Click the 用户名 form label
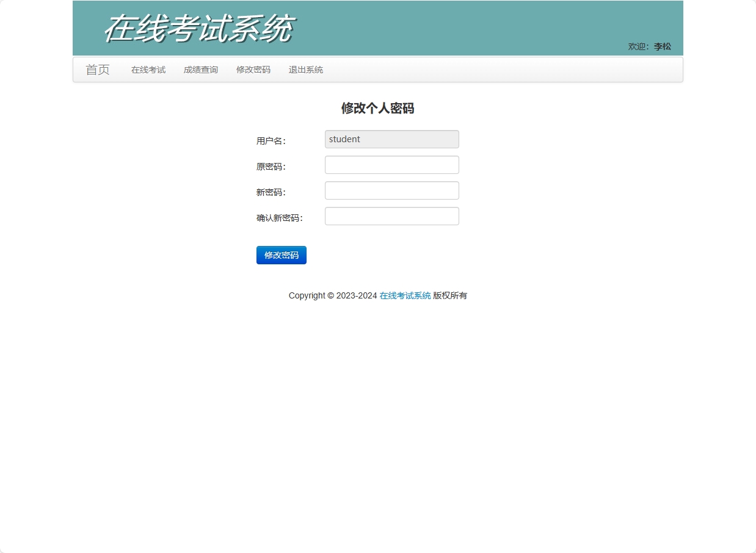Screen dimensions: 756x553 [x=271, y=140]
